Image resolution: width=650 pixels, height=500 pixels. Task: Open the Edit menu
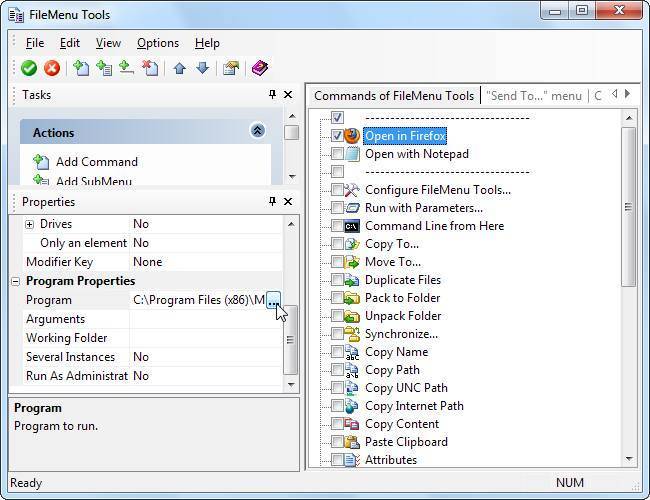70,43
